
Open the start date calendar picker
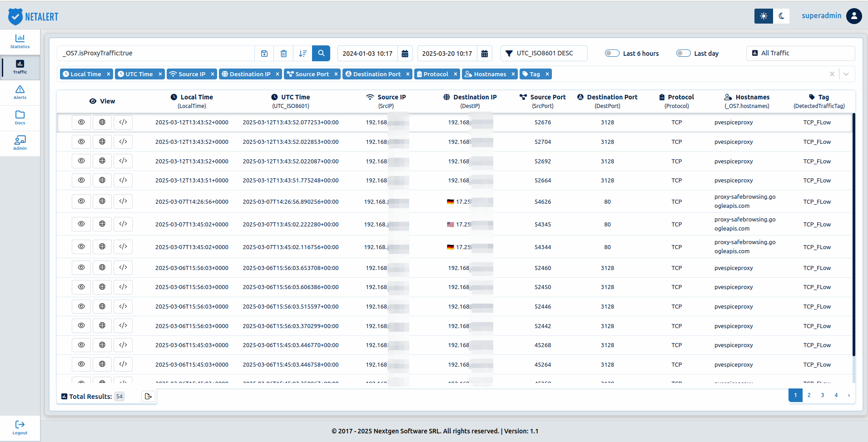[405, 54]
